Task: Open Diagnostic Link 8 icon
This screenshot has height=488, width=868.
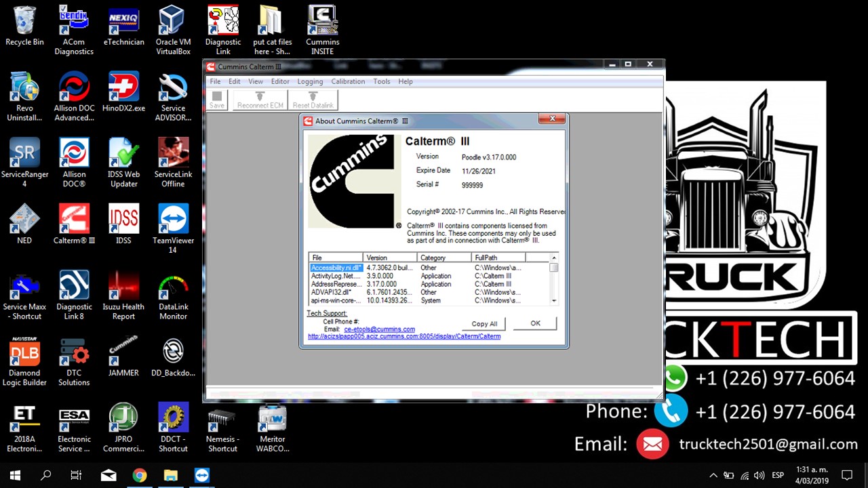Action: (74, 296)
